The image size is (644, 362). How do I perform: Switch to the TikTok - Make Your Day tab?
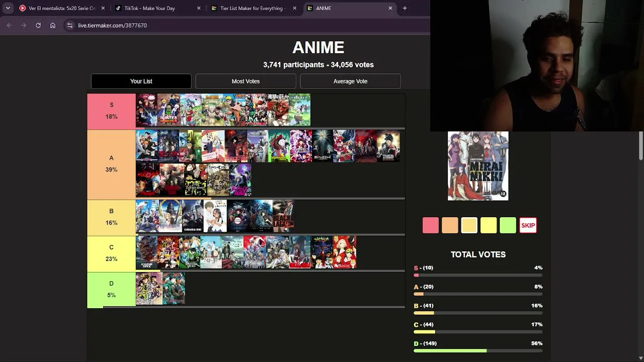click(158, 8)
